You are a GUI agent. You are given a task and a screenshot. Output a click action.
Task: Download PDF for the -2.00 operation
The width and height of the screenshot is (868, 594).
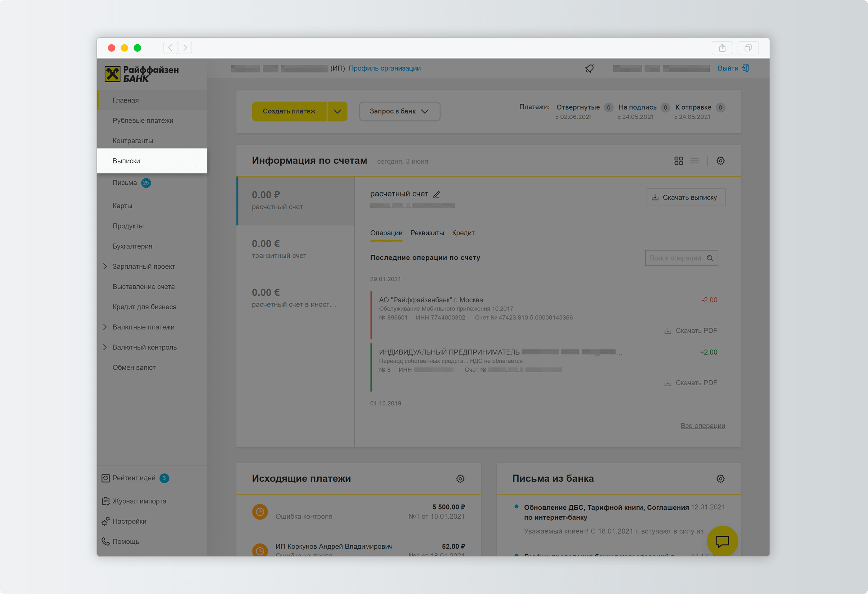click(x=691, y=330)
